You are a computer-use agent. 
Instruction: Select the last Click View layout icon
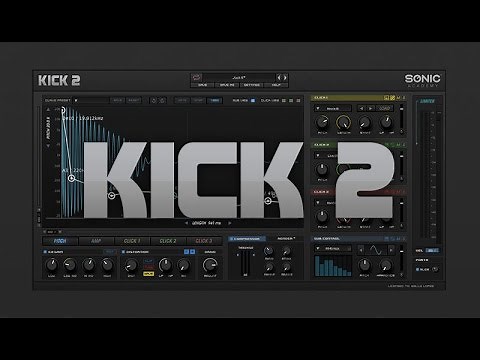298,100
